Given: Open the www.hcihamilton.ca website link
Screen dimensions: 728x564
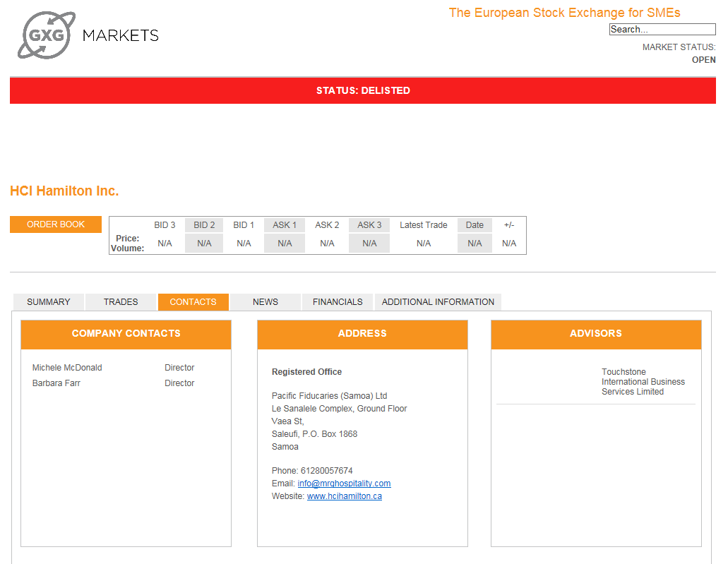Looking at the screenshot, I should 345,496.
